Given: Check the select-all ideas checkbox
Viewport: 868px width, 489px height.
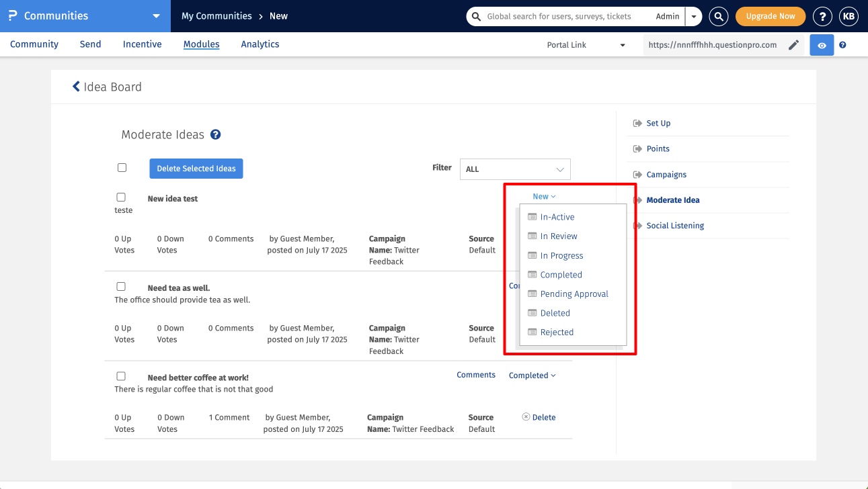Looking at the screenshot, I should pos(122,168).
